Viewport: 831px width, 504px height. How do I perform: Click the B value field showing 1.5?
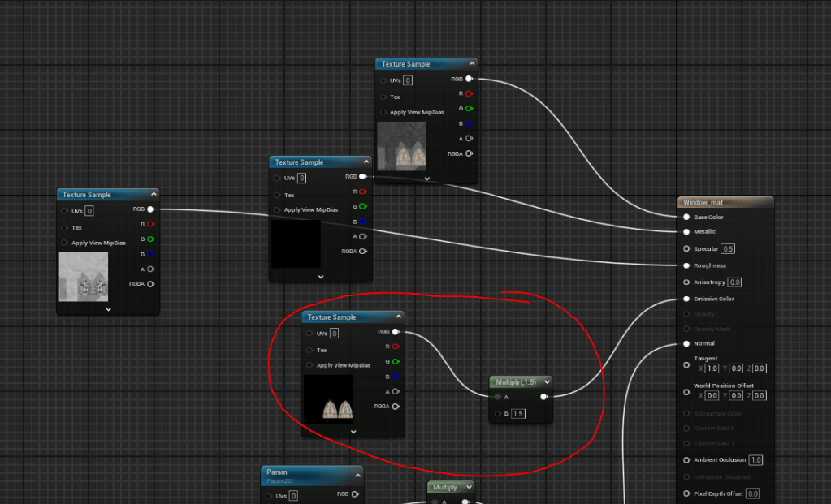point(517,414)
